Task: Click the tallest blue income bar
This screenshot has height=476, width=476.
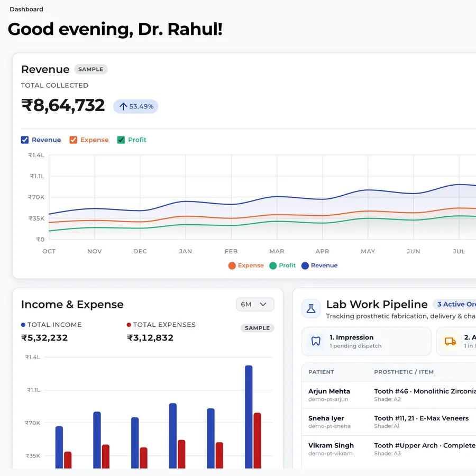Action: [249, 417]
